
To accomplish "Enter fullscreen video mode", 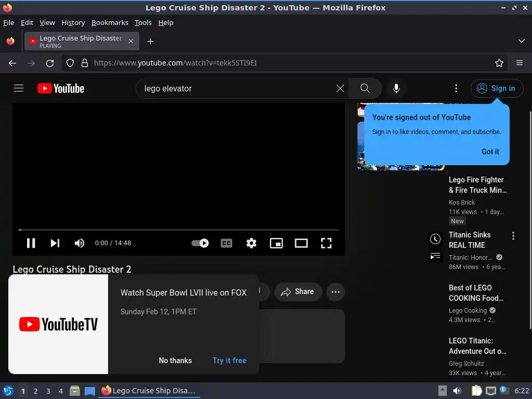I will tap(326, 243).
